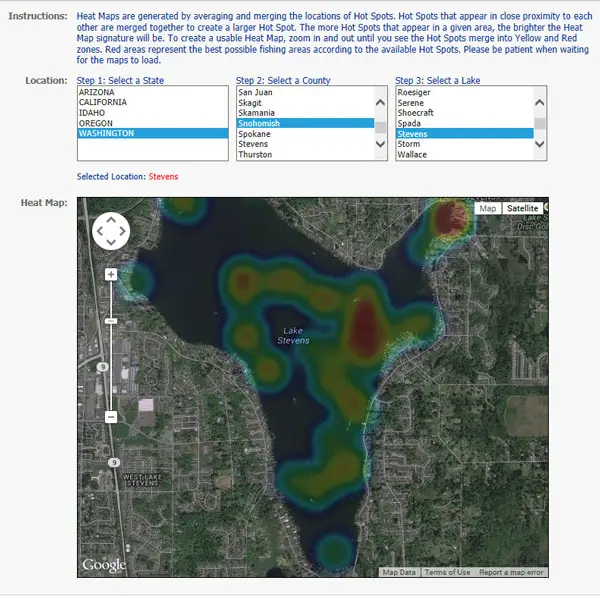Switch to Satellite view

pos(522,209)
